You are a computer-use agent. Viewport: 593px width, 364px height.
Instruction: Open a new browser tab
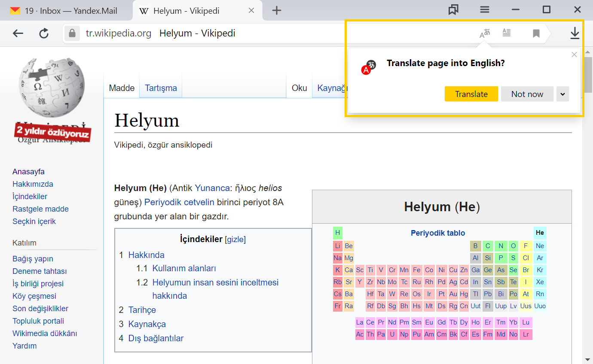pos(277,11)
